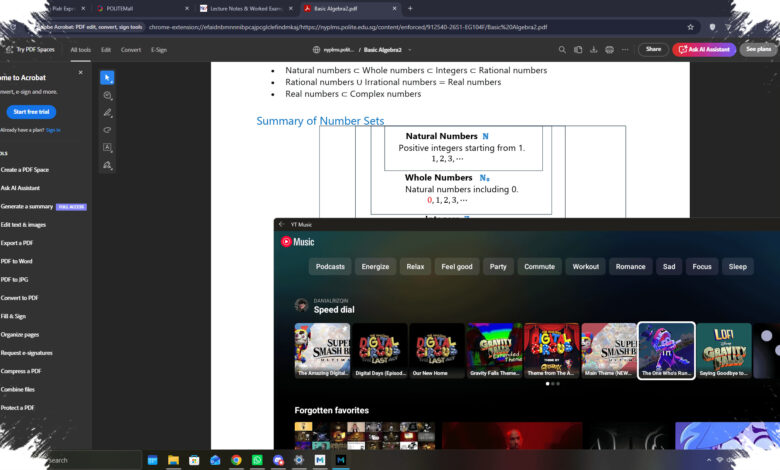Open the search magnifier in Acrobat header

[x=562, y=50]
